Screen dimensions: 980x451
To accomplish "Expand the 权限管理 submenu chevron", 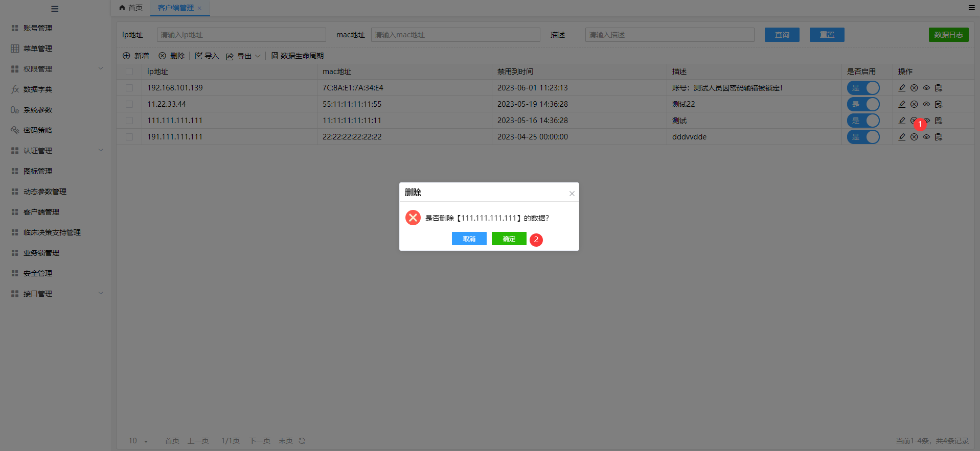I will [x=101, y=68].
